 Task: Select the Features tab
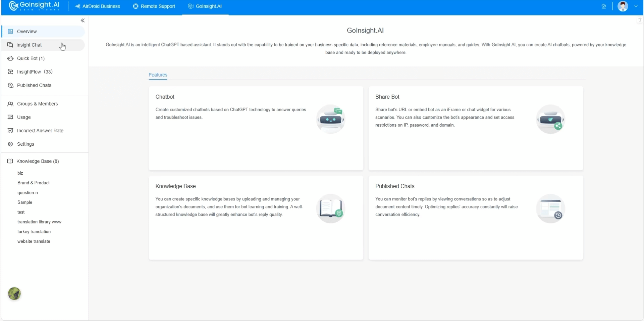pos(158,75)
